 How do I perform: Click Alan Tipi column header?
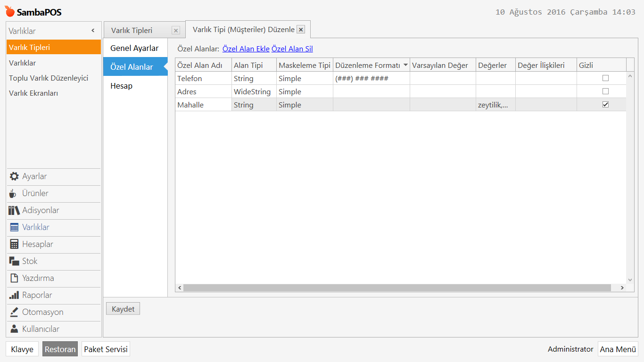[254, 65]
